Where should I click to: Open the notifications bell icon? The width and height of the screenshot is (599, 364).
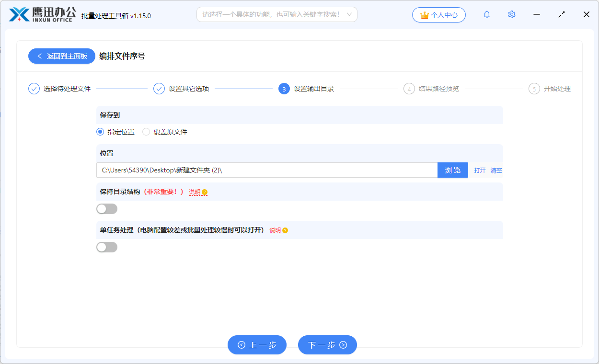[486, 14]
